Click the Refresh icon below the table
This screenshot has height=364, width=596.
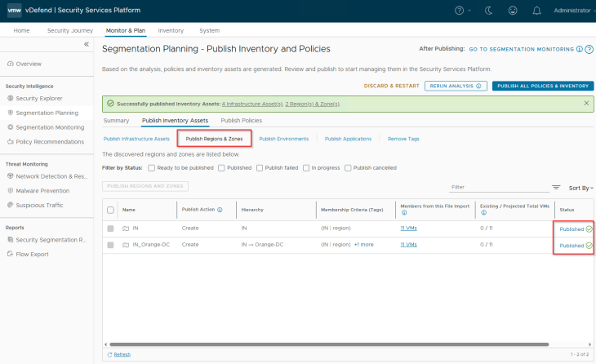tap(109, 355)
